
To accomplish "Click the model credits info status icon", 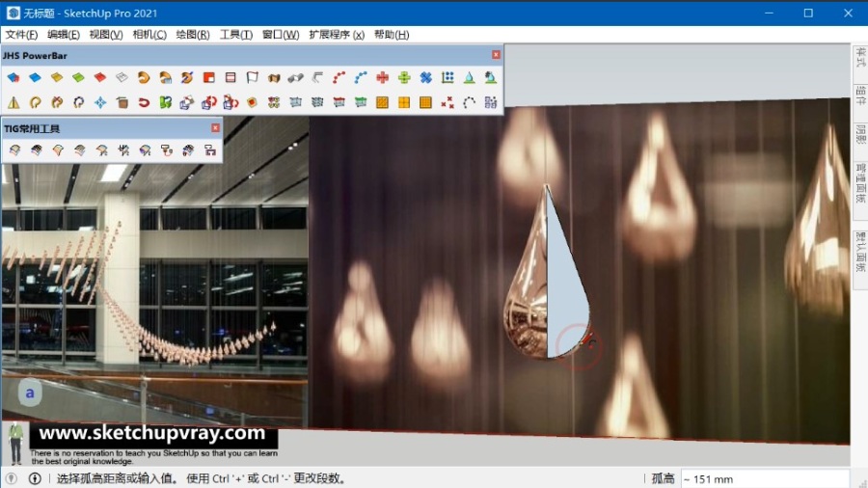I will [35, 478].
